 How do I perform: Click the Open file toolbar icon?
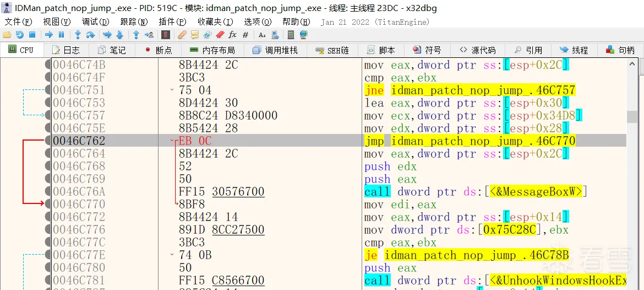(7, 35)
